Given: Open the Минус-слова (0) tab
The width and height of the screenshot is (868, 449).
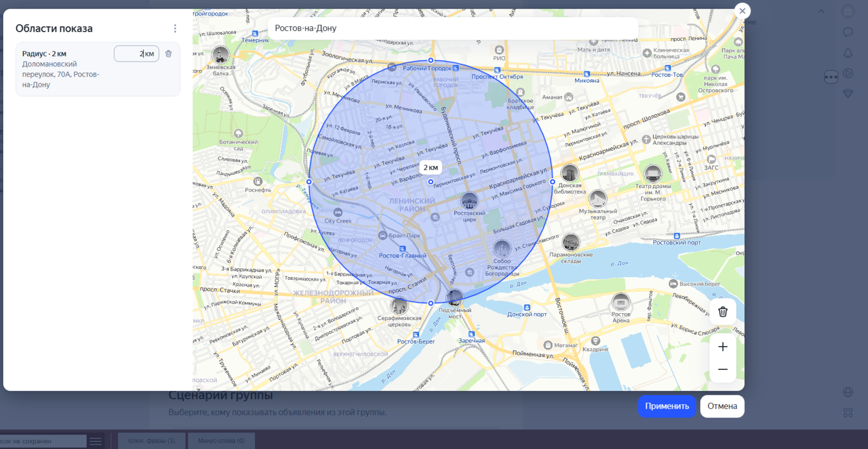Looking at the screenshot, I should pos(221,441).
